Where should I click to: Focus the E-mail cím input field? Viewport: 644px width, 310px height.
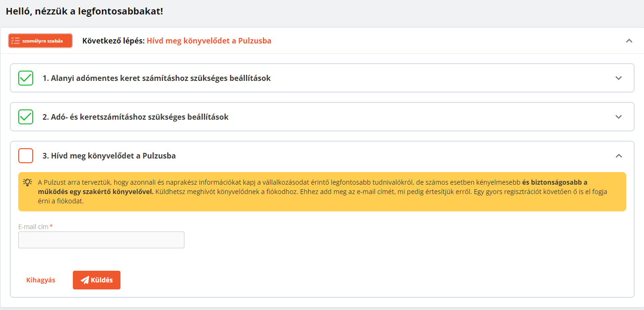101,240
